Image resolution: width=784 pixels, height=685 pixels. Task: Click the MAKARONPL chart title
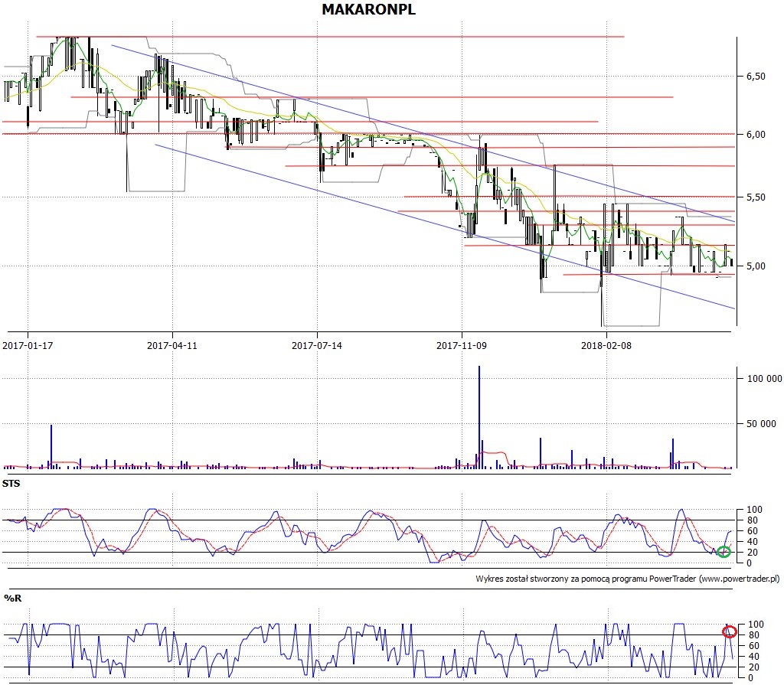[368, 9]
